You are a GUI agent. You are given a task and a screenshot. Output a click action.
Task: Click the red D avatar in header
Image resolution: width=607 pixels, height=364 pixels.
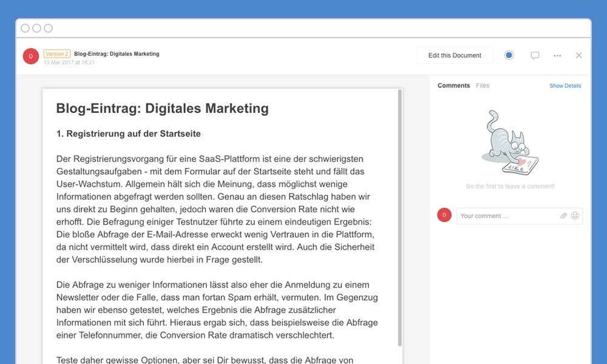pyautogui.click(x=31, y=56)
